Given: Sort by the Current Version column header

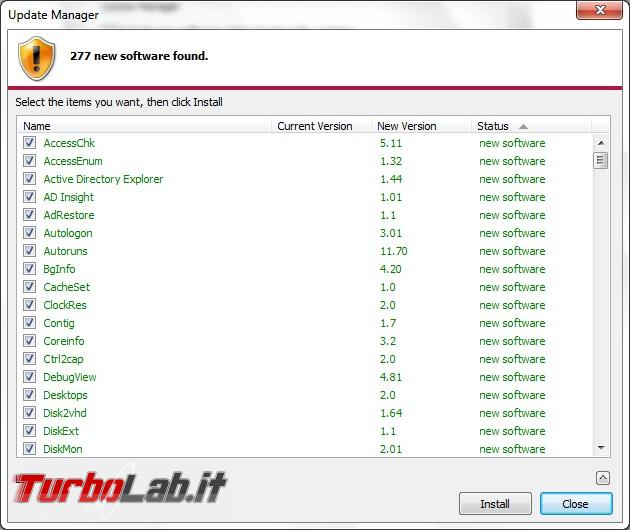Looking at the screenshot, I should coord(321,126).
